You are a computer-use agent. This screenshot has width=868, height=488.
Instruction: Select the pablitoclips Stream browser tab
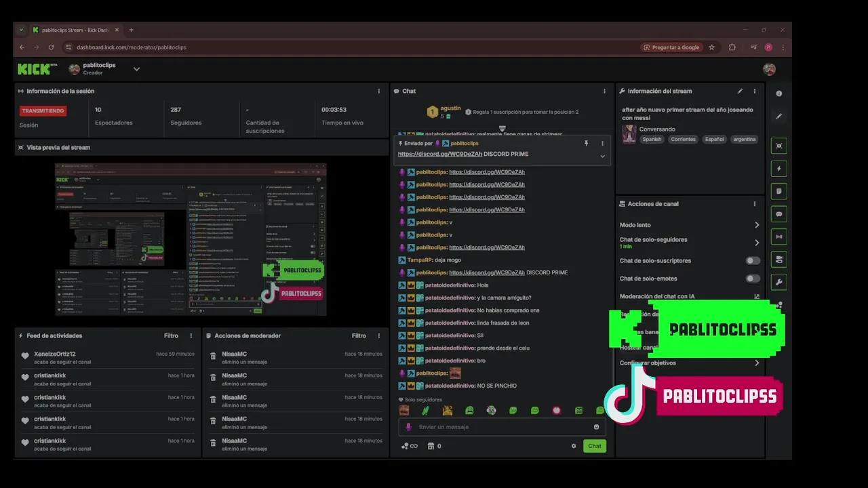point(75,30)
